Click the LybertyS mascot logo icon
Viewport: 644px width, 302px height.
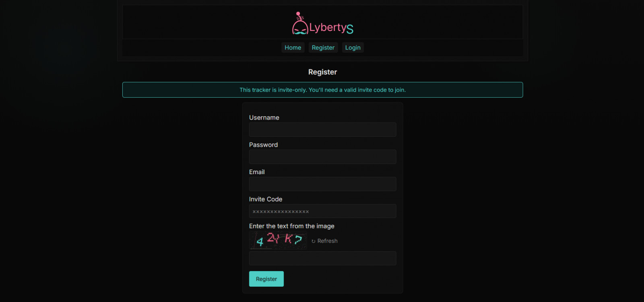299,24
